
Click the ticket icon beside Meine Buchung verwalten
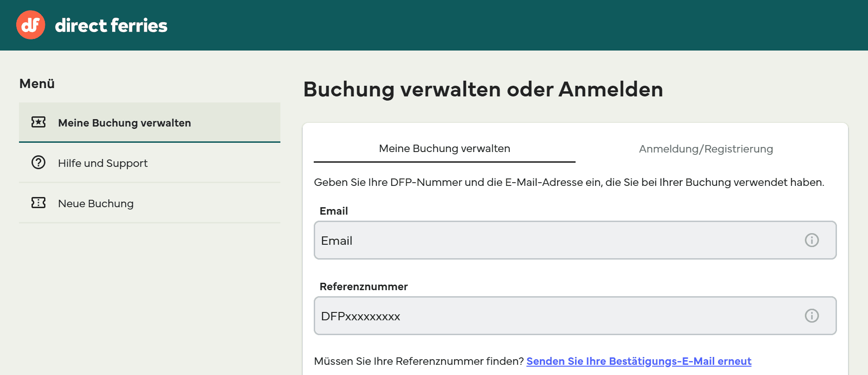38,122
